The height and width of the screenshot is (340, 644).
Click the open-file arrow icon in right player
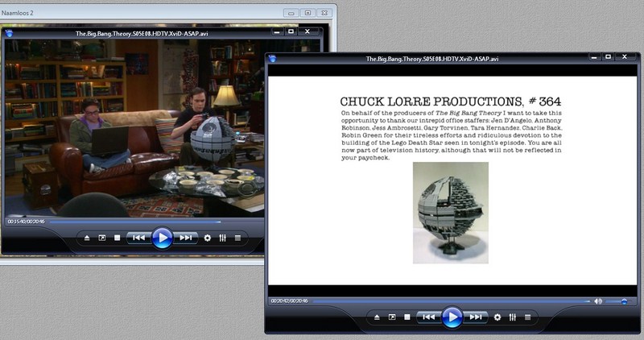392,317
